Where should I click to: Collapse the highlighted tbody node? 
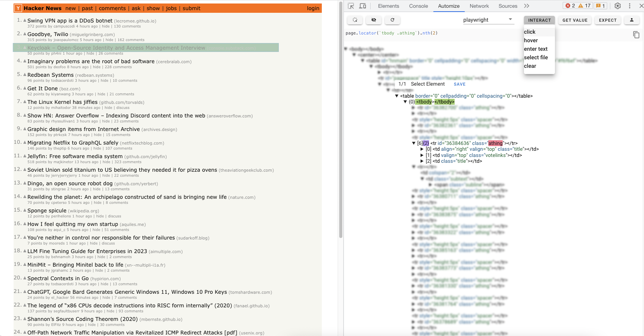(405, 102)
